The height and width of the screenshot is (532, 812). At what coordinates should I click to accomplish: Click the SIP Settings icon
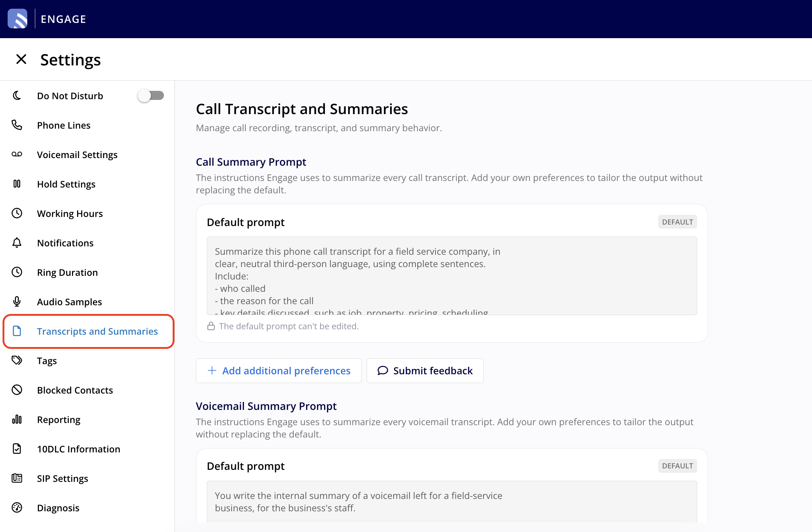17,478
